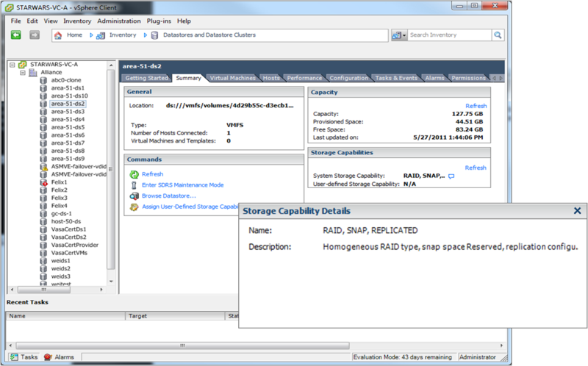Click the search magnifier button
The height and width of the screenshot is (366, 588).
pos(498,35)
